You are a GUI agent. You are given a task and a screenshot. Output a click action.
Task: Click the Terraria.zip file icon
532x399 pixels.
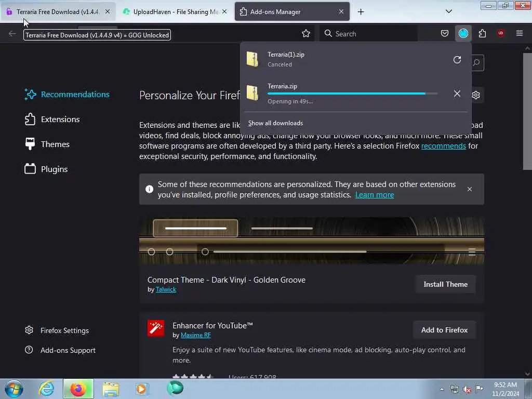(x=252, y=92)
